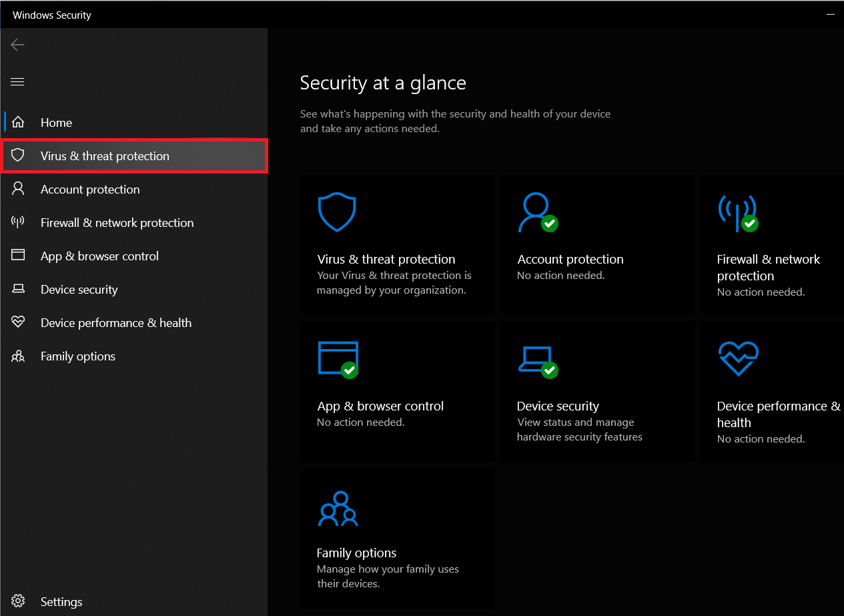Click 'No action needed.' under App & browser control card
844x616 pixels.
[x=361, y=422]
